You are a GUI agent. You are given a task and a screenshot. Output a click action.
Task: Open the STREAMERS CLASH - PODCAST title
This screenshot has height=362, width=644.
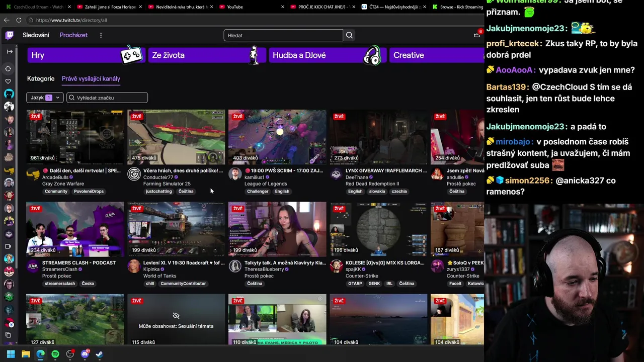(79, 263)
